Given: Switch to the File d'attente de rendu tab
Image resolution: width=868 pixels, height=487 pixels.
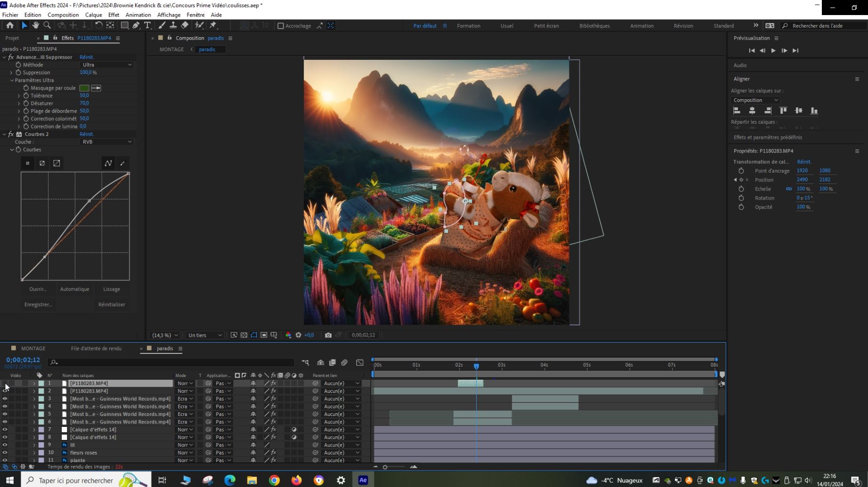Looking at the screenshot, I should 96,348.
